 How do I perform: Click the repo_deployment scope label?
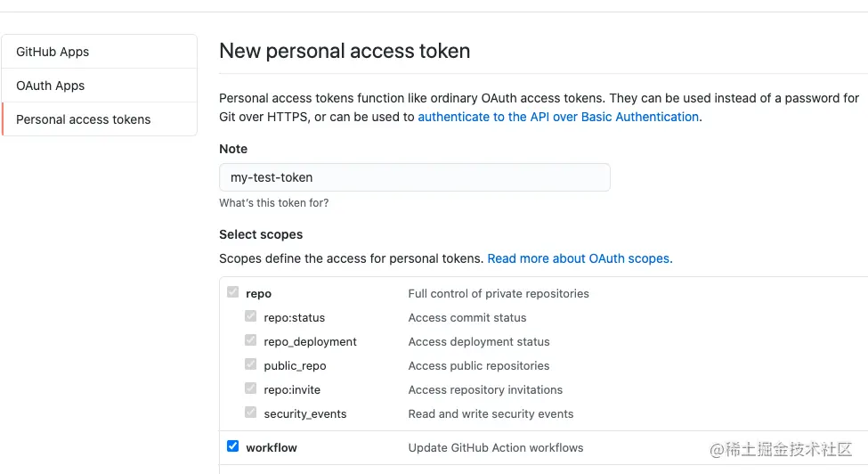point(310,341)
